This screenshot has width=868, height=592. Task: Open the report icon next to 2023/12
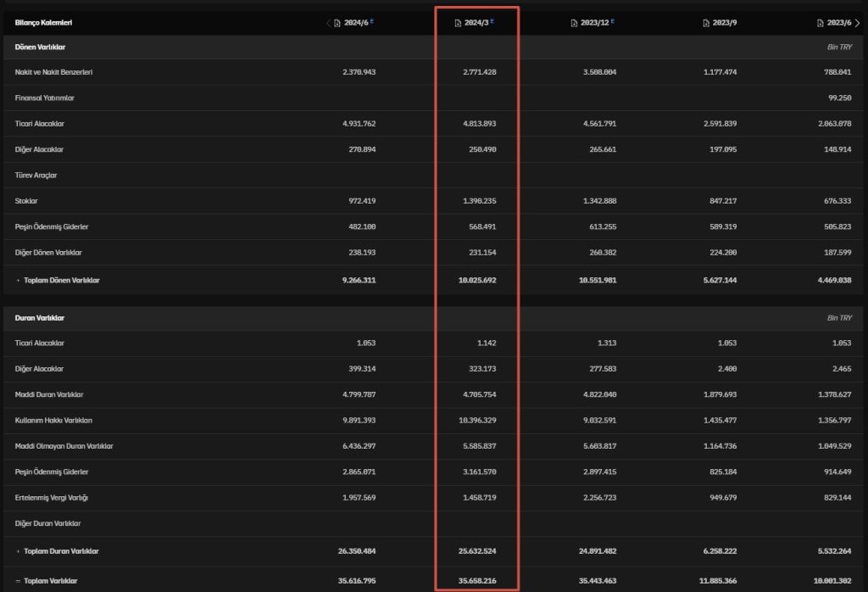[x=574, y=23]
